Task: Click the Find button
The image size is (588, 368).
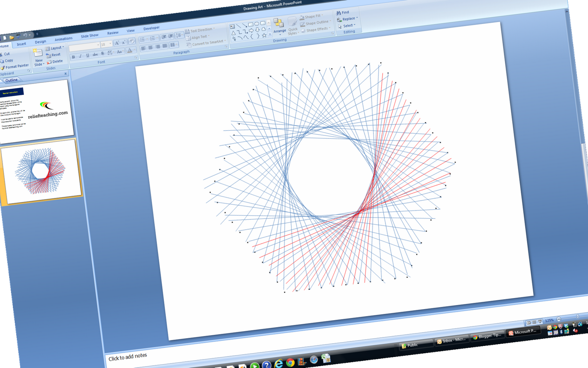Action: 343,13
